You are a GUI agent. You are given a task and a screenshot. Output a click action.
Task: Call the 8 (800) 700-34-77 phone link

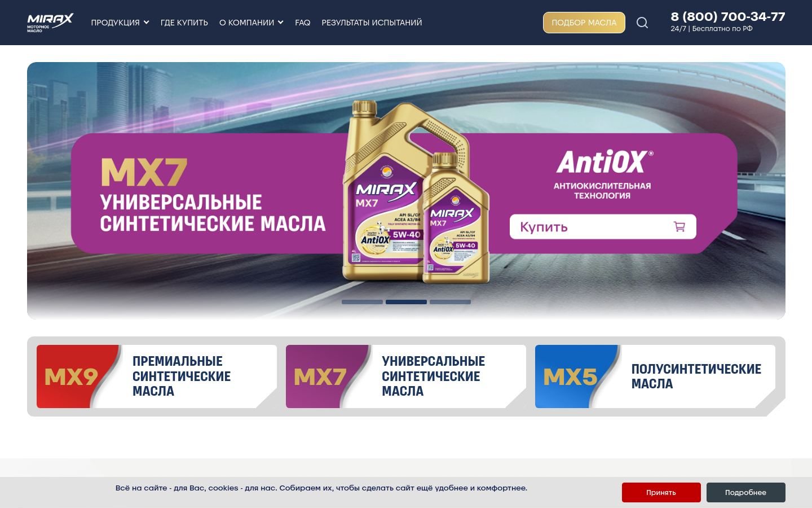click(x=728, y=17)
